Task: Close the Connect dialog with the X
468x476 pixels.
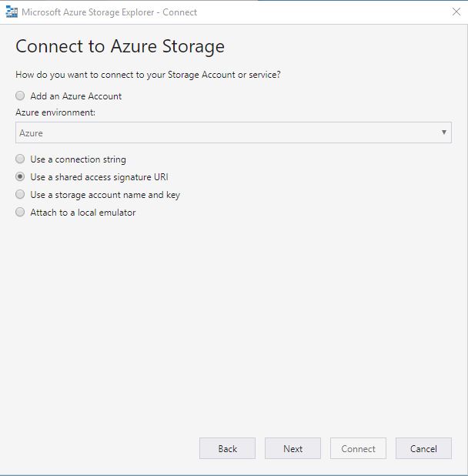Action: click(456, 12)
